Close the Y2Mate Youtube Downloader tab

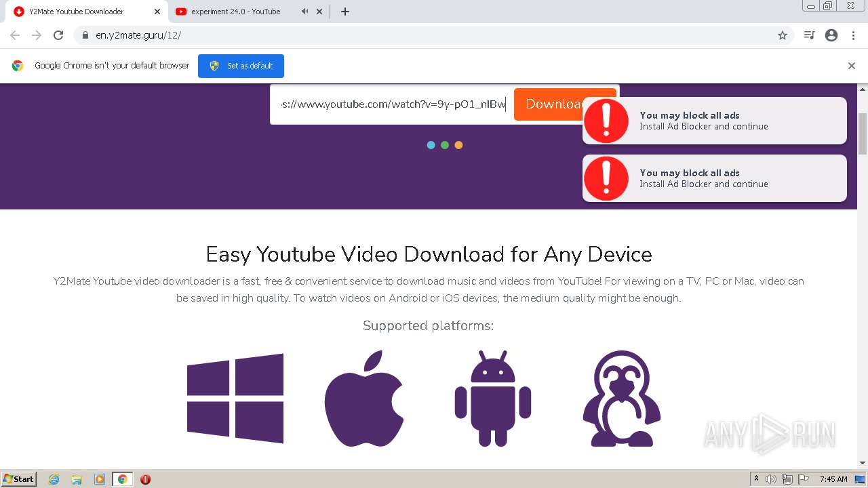coord(157,12)
